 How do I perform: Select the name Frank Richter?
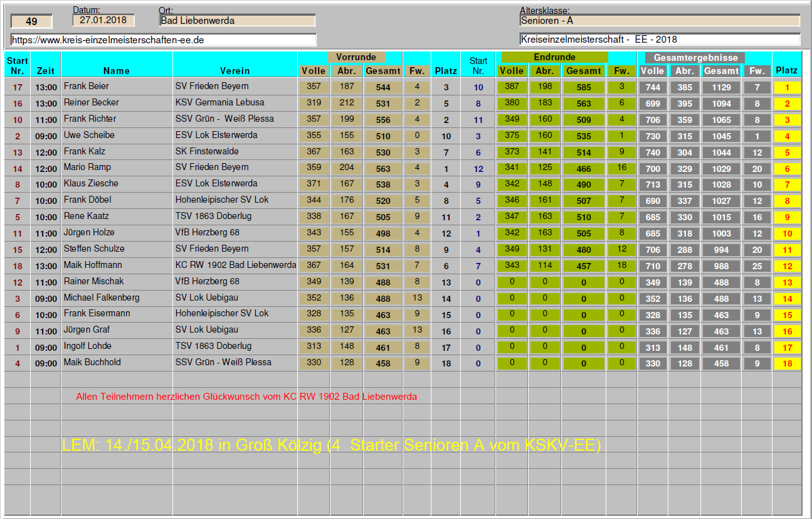coord(90,119)
